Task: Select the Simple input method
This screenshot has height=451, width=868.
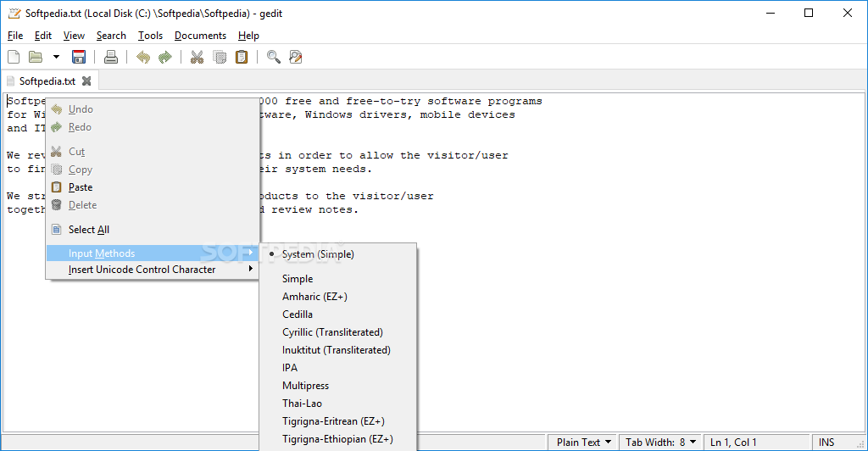Action: point(337,279)
